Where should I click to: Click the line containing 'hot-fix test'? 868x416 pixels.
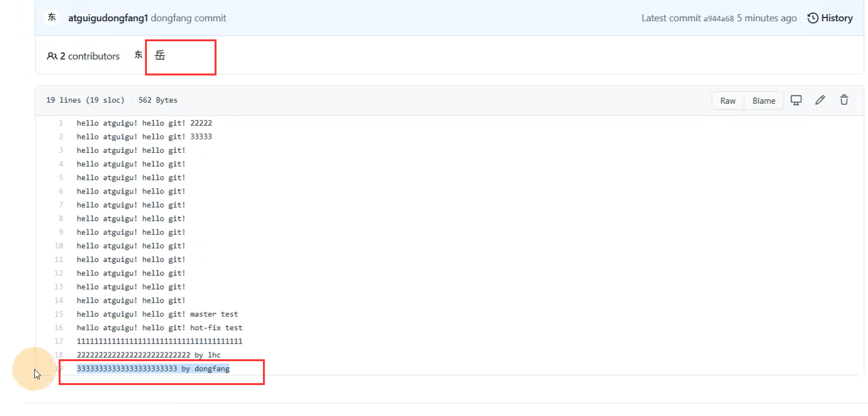[159, 328]
